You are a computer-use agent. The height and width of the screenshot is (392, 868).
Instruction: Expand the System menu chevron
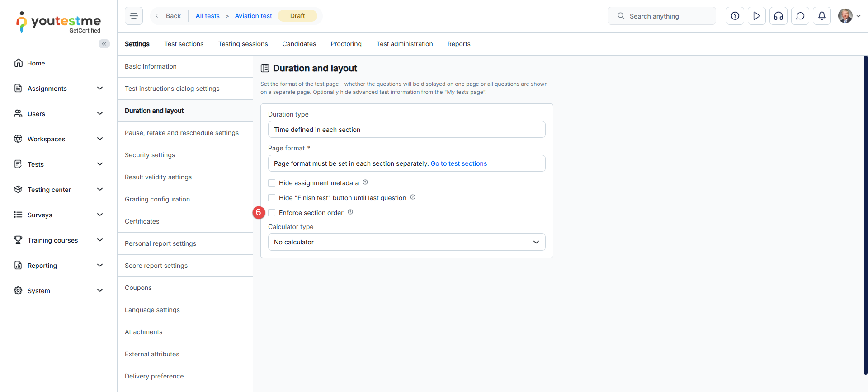[100, 290]
